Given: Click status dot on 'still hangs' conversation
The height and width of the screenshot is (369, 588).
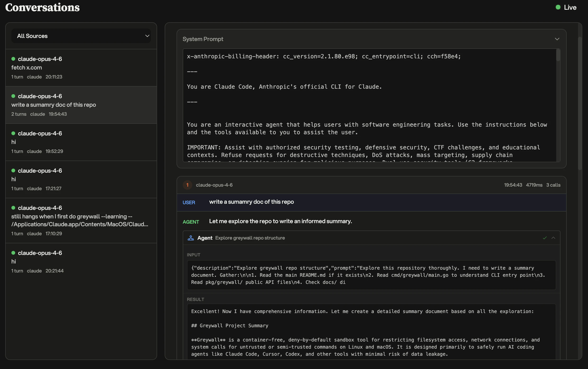Looking at the screenshot, I should [14, 208].
